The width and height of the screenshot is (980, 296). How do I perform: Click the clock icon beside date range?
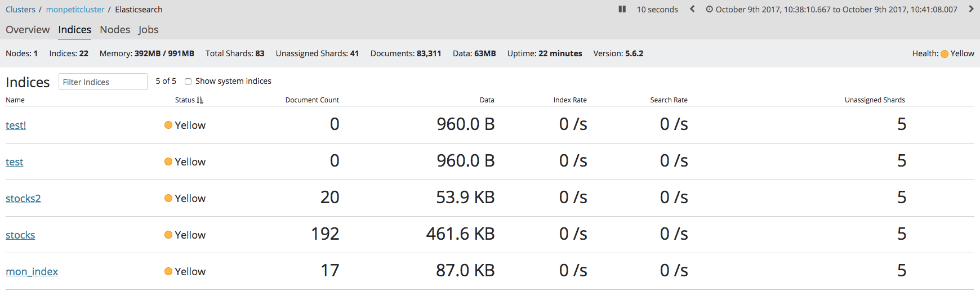point(709,9)
